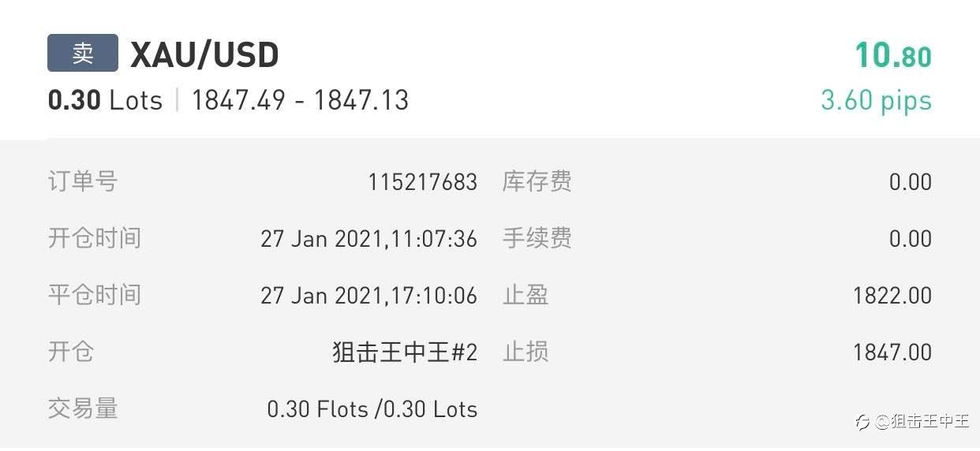The height and width of the screenshot is (451, 980).
Task: Click the 卖 sell badge
Action: 83,53
